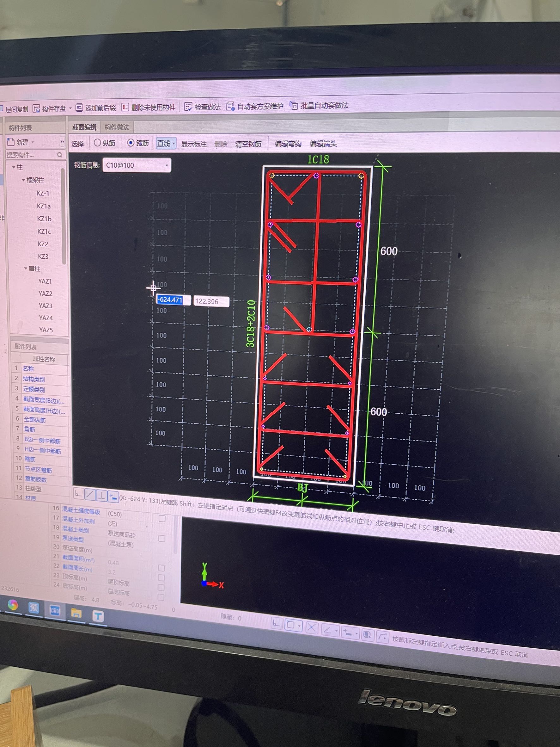Screen dimensions: 560x747
Task: Click the 删除未使用构件 icon
Action: [125, 108]
